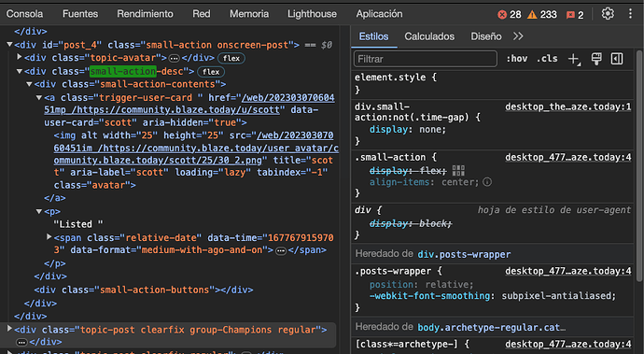644x354 pixels.
Task: Click the warnings count 233
Action: coord(542,15)
